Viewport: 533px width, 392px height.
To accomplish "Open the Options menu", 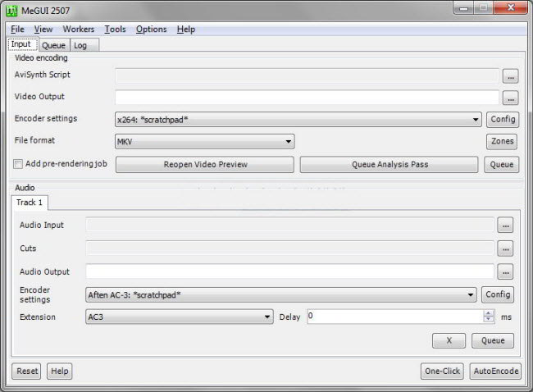I will (151, 30).
